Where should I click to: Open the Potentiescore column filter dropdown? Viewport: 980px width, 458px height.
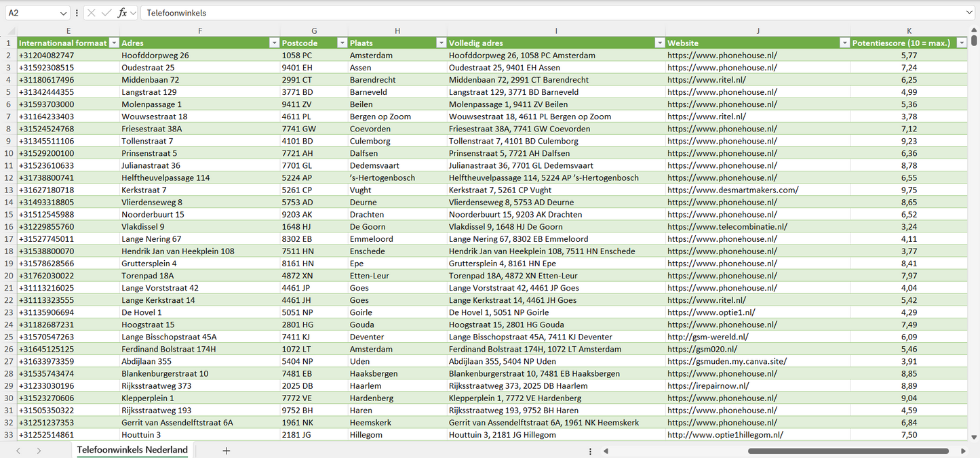tap(961, 43)
